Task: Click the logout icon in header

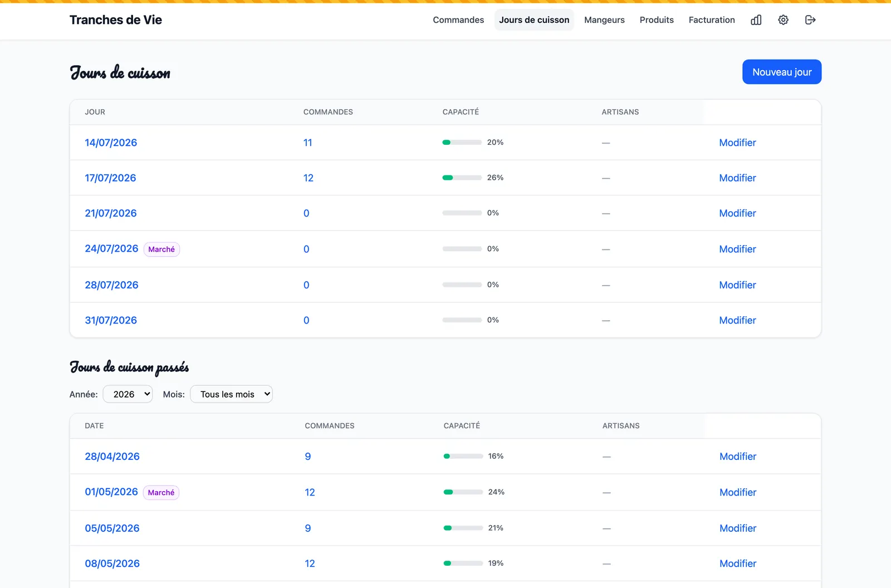Action: [x=810, y=20]
